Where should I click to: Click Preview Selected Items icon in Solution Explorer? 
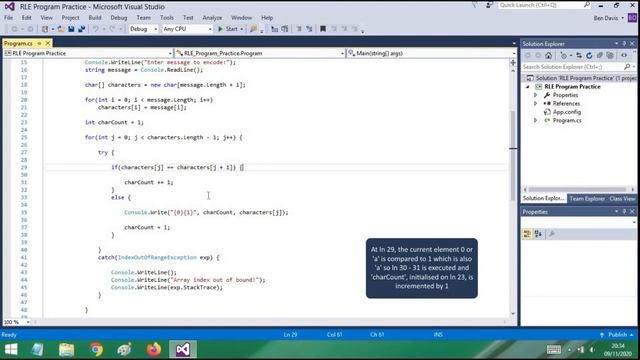tap(624, 56)
